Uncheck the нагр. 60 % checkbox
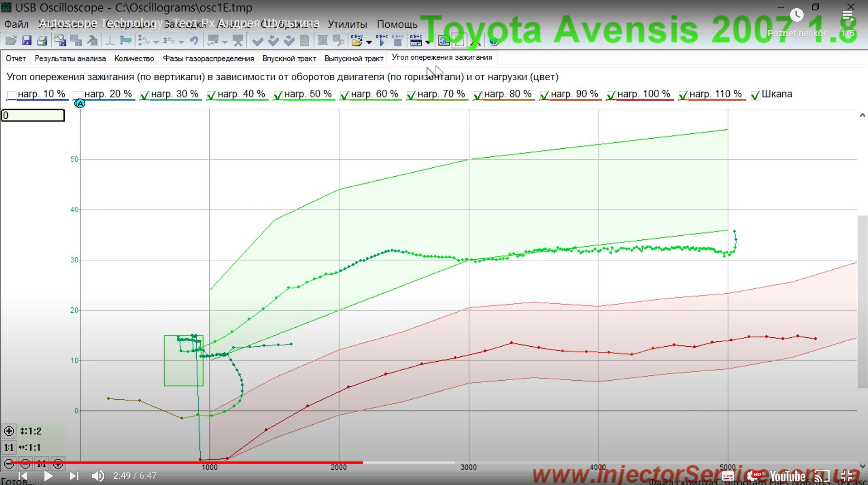 tap(344, 95)
